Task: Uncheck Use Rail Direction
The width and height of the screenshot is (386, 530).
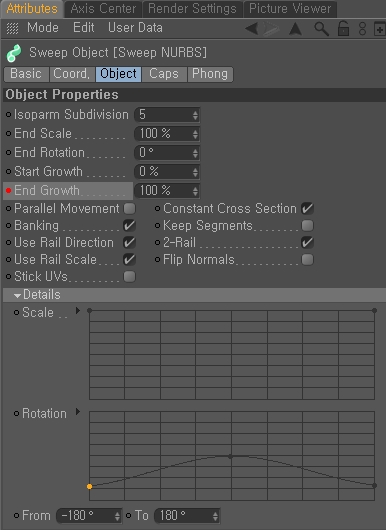Action: click(129, 242)
